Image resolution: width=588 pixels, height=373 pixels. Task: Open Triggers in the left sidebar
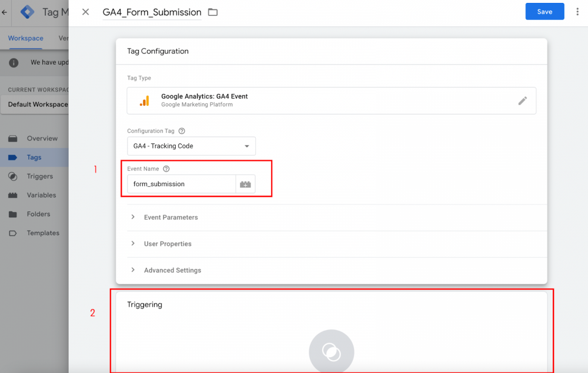pos(39,176)
